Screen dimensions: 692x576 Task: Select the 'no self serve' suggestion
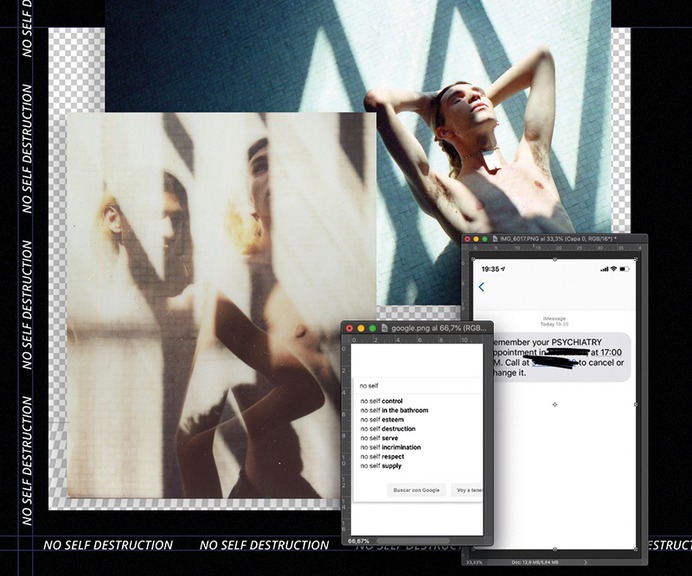[x=379, y=438]
